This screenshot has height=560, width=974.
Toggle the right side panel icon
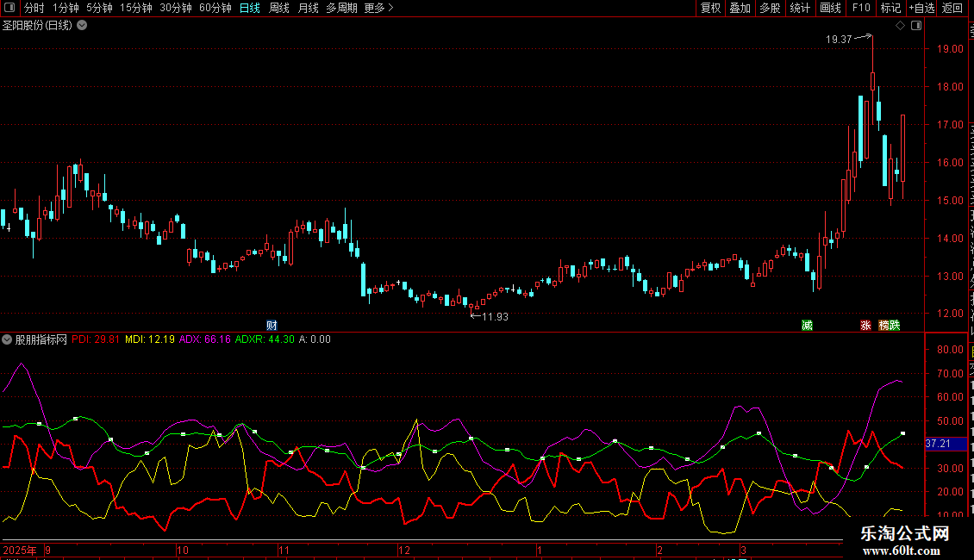[x=916, y=26]
